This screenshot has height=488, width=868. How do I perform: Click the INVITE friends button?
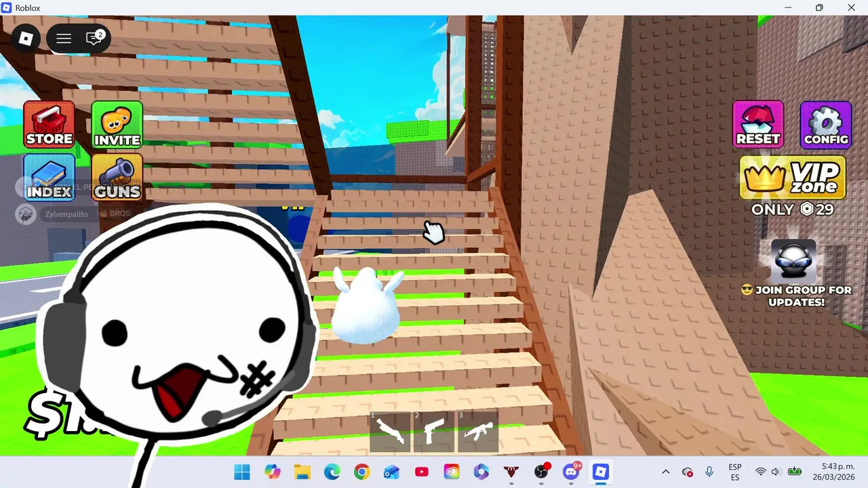(x=117, y=124)
